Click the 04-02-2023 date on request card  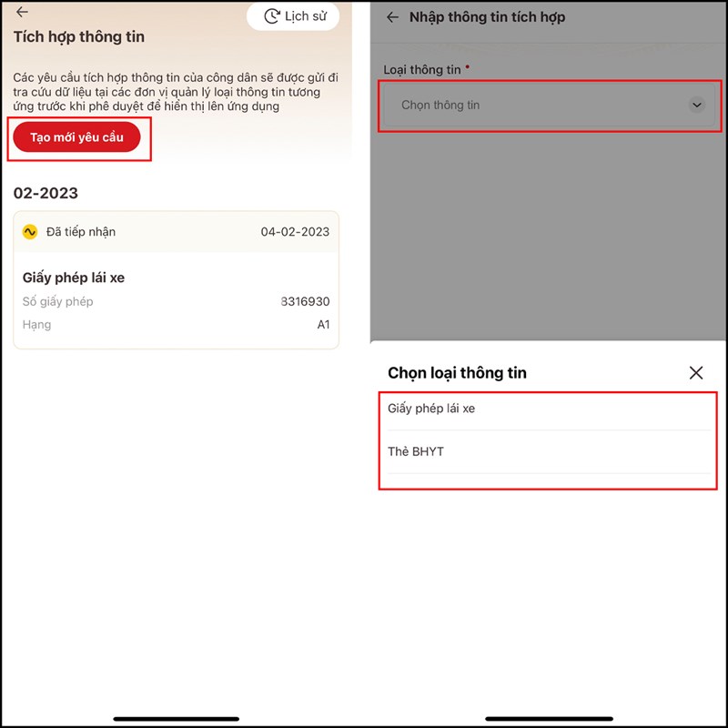[295, 232]
